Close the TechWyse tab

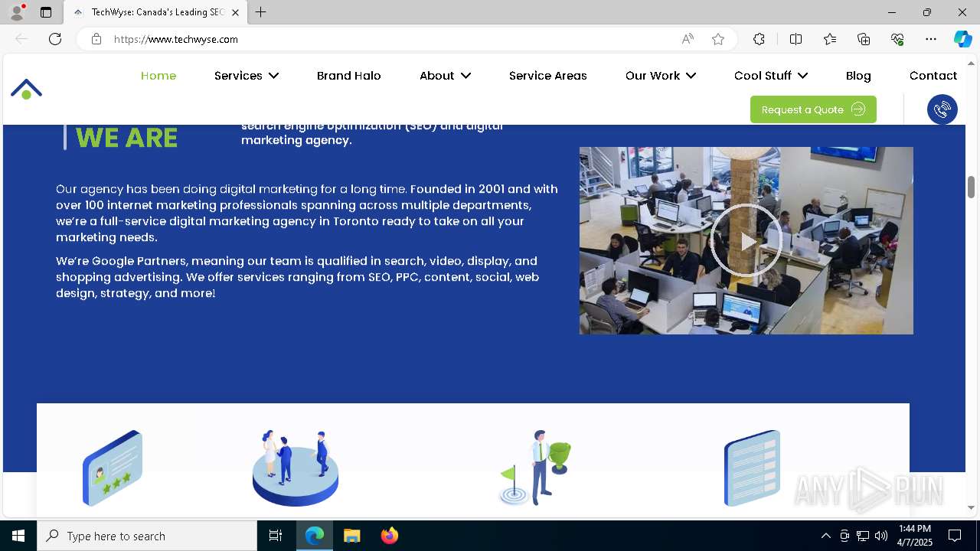pos(235,12)
